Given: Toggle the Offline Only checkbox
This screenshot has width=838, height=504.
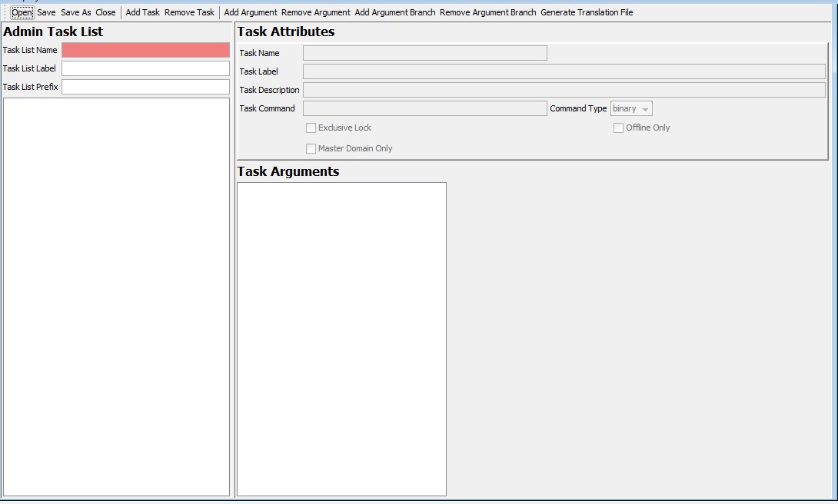Looking at the screenshot, I should coord(618,128).
